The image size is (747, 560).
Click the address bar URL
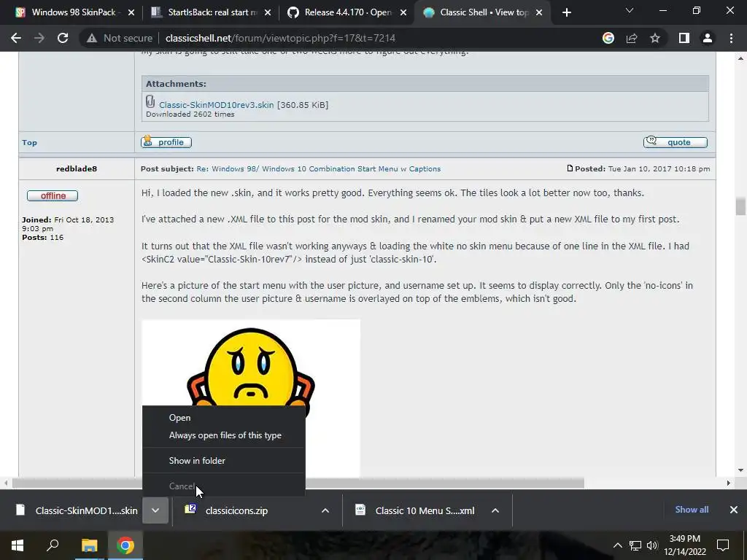pos(280,38)
